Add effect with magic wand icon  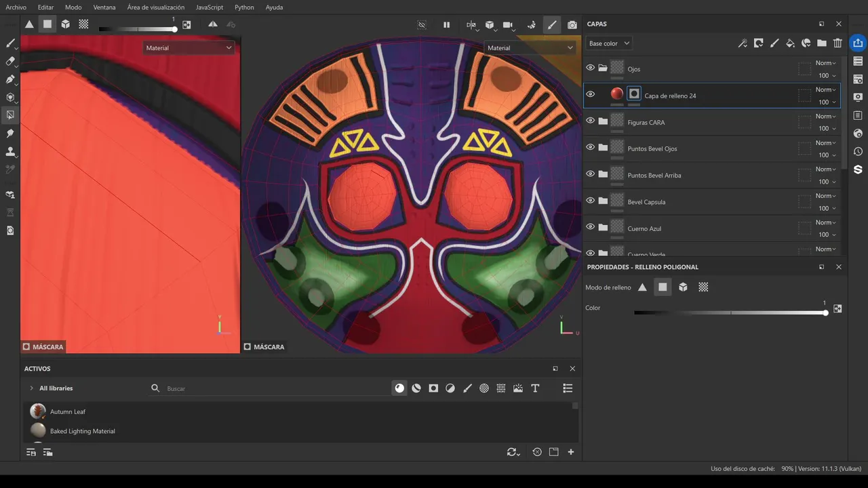[743, 43]
